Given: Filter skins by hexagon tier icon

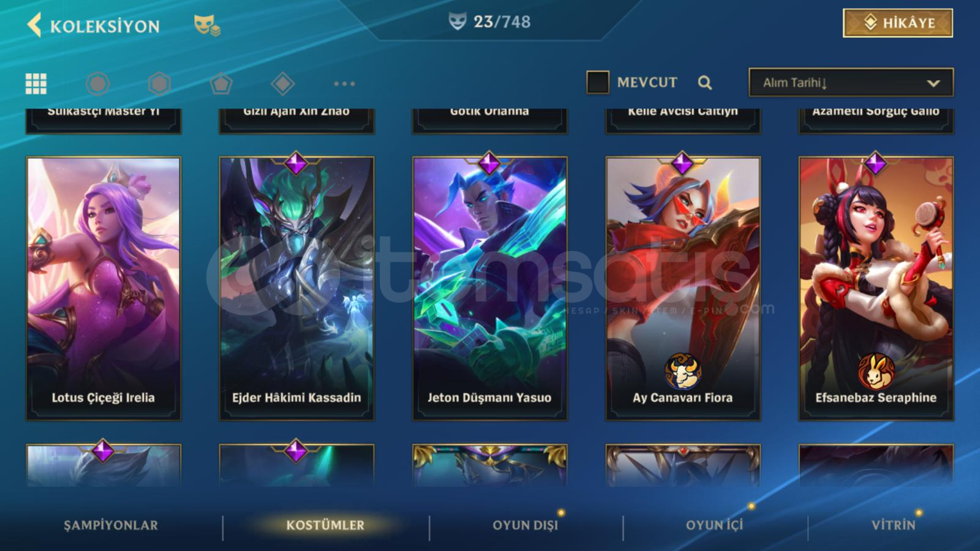Looking at the screenshot, I should tap(159, 83).
